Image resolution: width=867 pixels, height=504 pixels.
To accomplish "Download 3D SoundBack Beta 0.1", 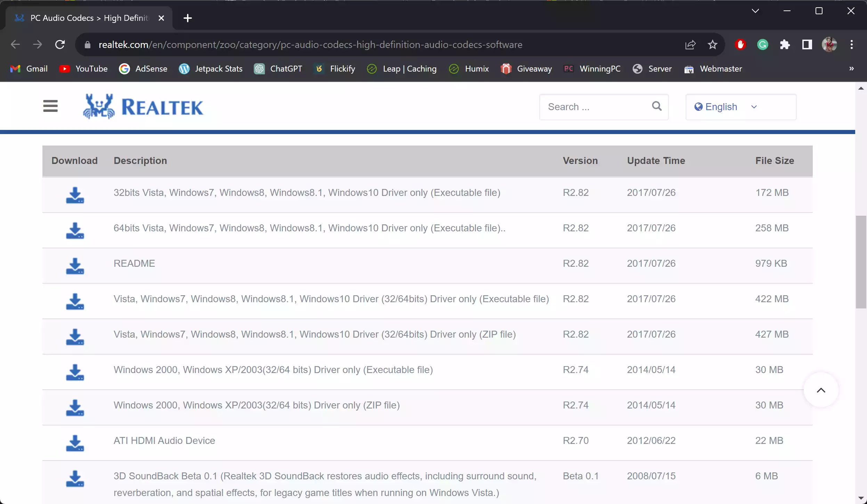I will (75, 479).
